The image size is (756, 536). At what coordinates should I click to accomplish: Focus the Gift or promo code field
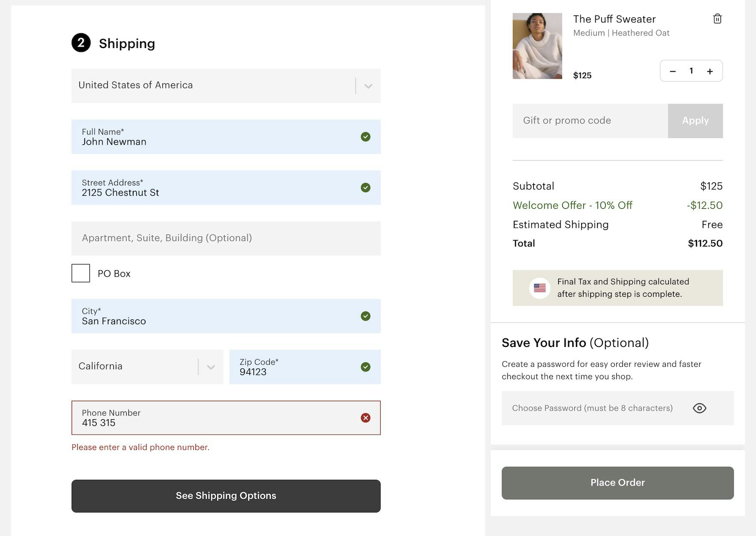click(590, 121)
